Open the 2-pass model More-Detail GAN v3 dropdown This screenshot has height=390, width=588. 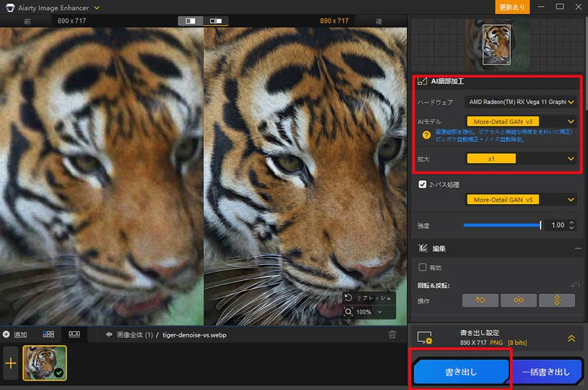pos(521,200)
